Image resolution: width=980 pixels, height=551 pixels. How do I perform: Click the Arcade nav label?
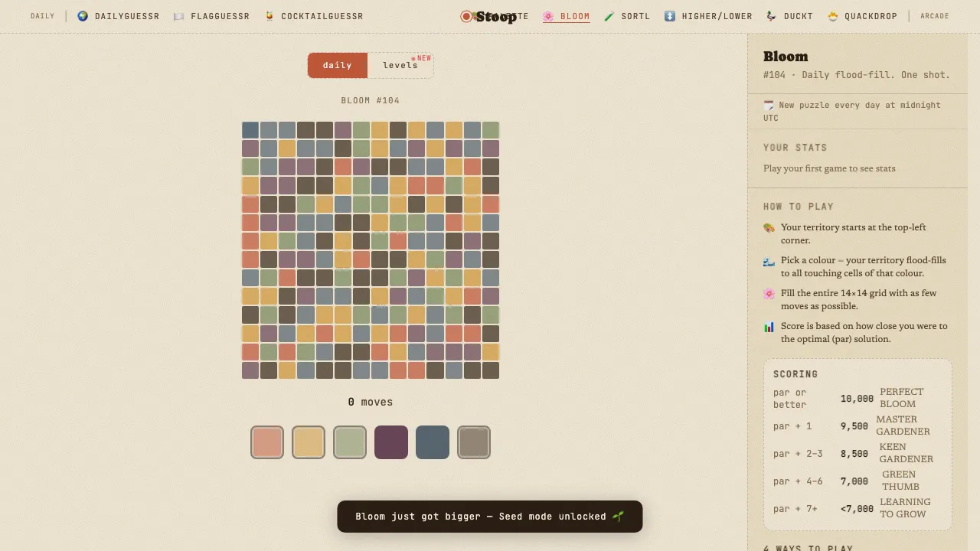935,16
